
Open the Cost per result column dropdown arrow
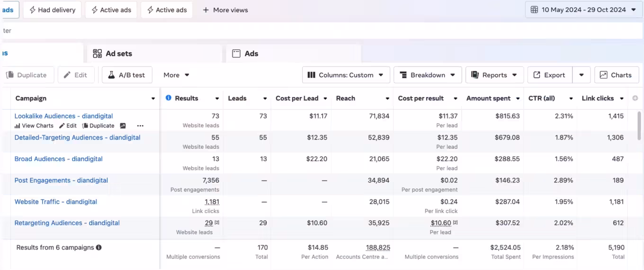point(456,99)
